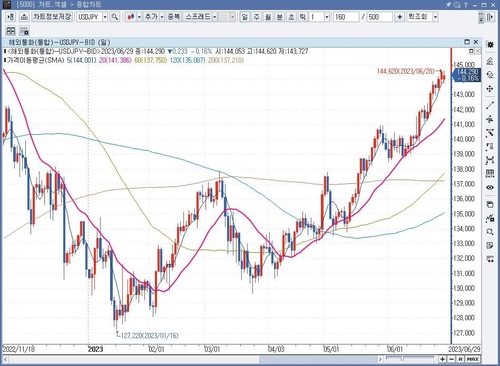Viewport: 500px width, 366px height.
Task: Click the chart icon beside the save button
Action: pos(24,17)
